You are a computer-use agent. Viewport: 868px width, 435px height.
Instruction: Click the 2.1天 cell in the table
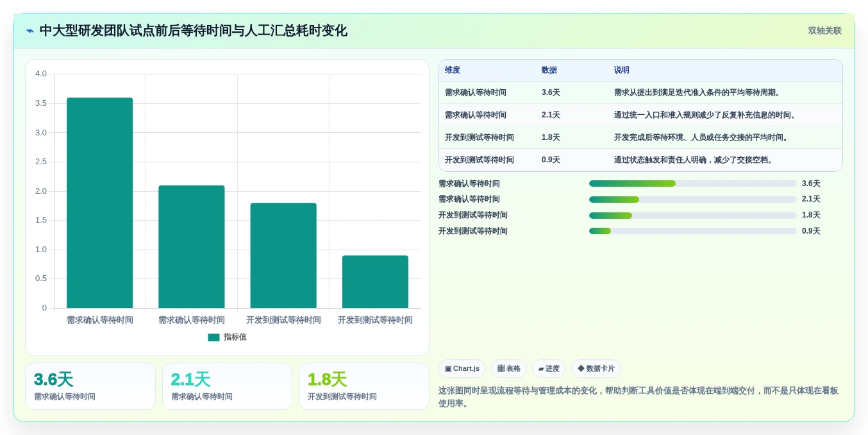point(551,115)
